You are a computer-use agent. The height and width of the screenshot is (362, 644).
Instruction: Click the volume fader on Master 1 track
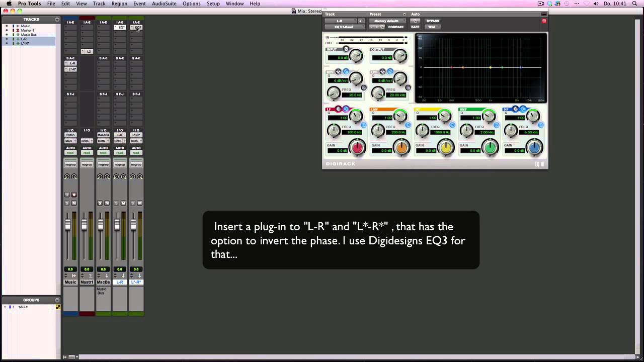84,225
